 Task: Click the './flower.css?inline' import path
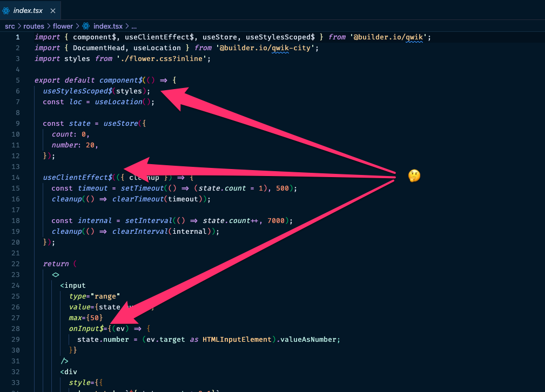pyautogui.click(x=162, y=58)
